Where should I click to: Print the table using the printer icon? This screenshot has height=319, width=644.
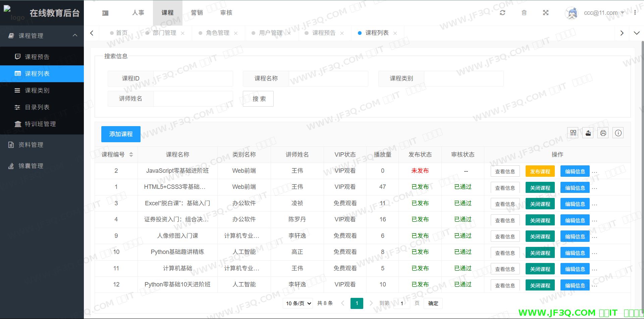click(x=603, y=133)
